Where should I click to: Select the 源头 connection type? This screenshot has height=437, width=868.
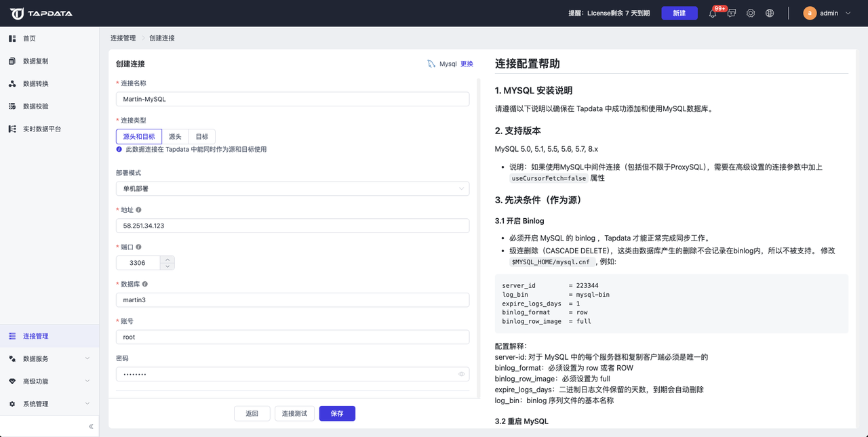[x=175, y=136]
